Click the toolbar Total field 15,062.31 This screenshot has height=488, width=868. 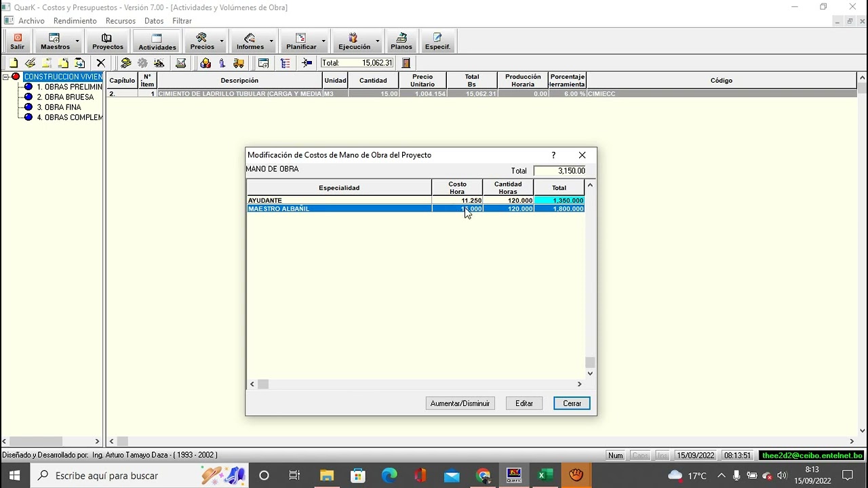tap(357, 63)
